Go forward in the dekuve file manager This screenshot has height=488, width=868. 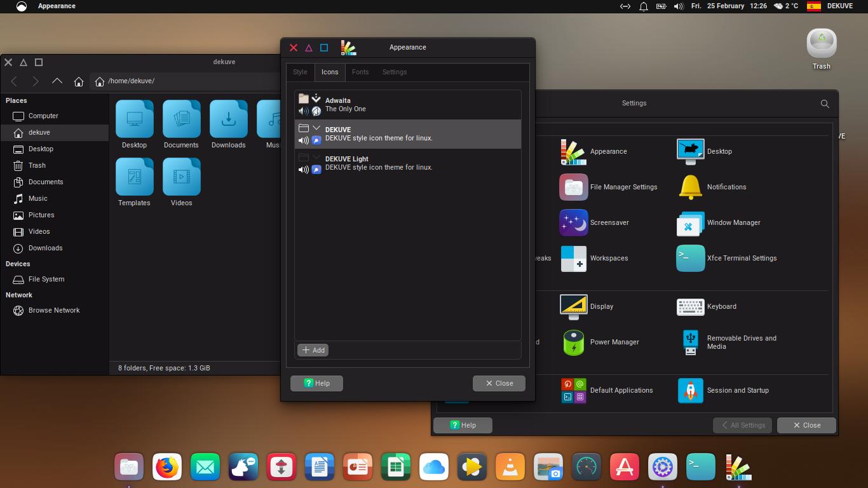36,81
